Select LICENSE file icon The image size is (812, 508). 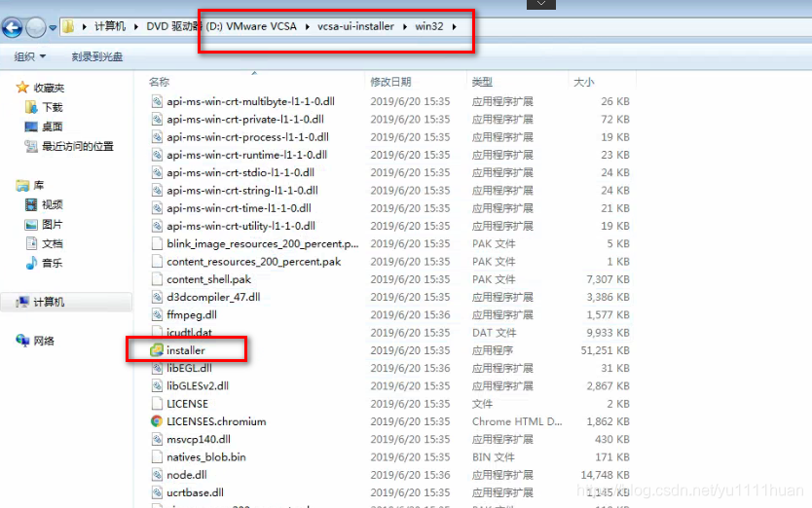[157, 404]
